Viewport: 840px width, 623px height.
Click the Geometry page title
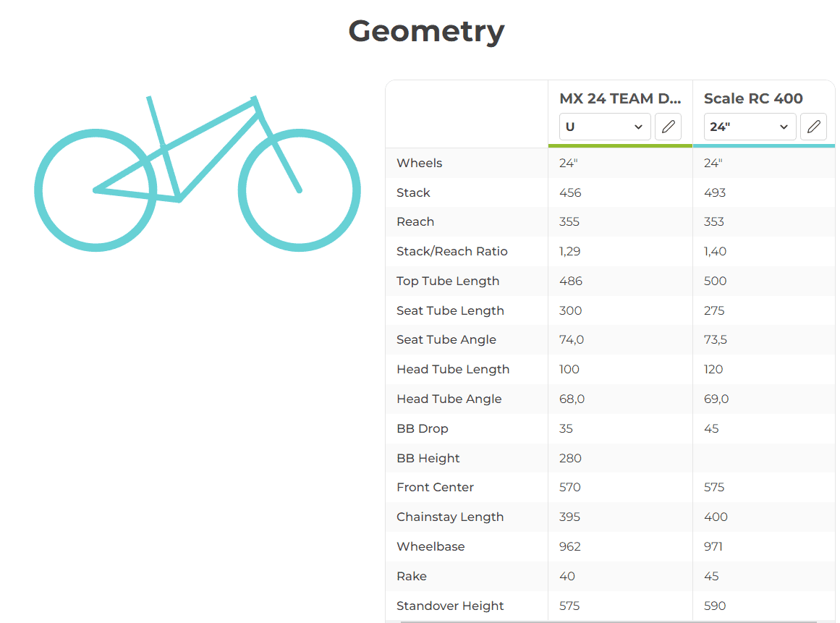426,30
